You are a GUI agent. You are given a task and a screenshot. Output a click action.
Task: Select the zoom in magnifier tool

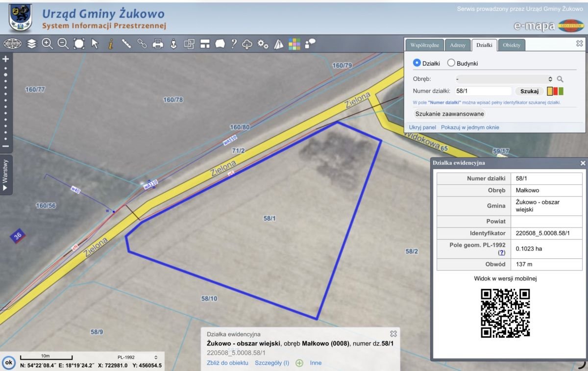[48, 44]
